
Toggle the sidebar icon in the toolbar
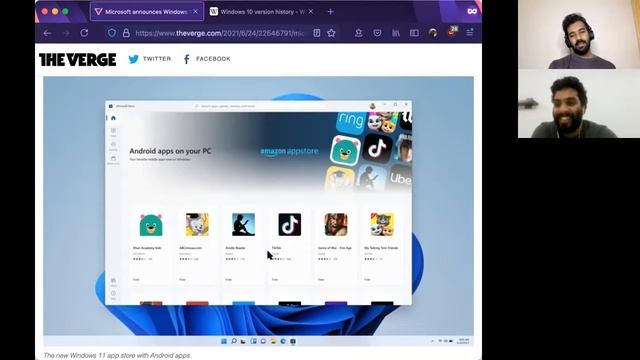point(414,33)
